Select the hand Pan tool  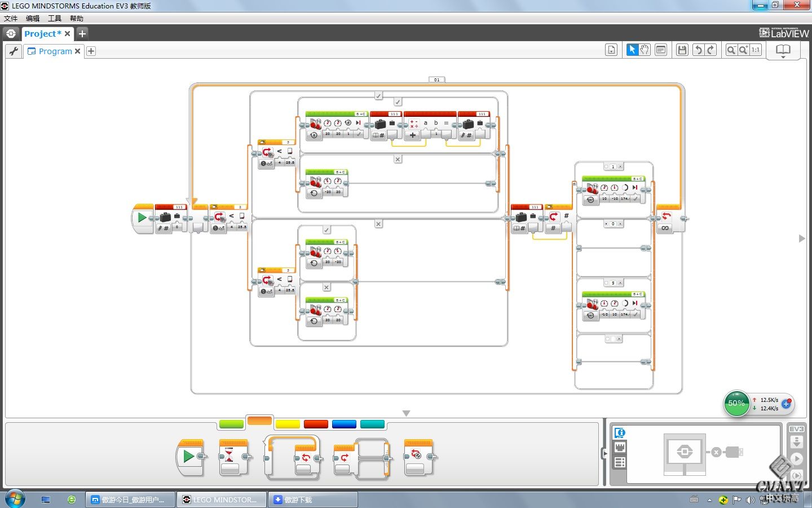[x=645, y=50]
